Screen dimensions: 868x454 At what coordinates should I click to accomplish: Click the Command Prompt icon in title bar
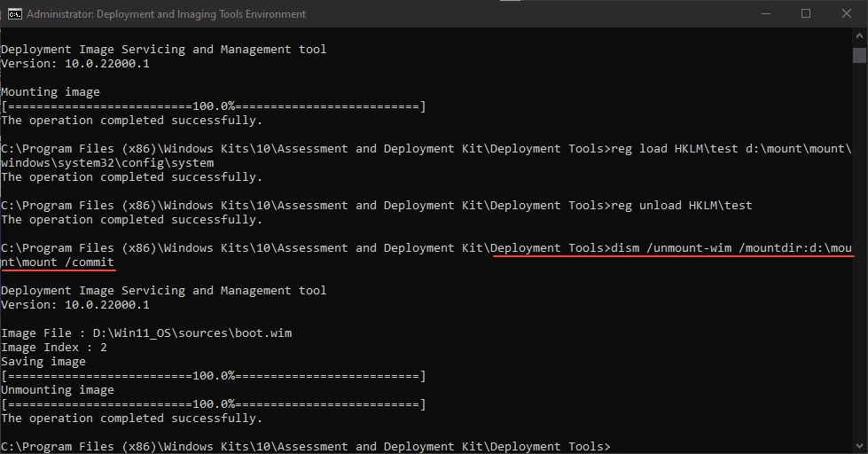pos(13,14)
